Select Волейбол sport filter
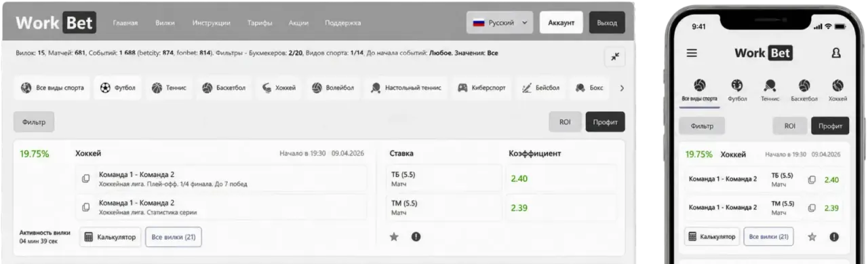 (333, 88)
